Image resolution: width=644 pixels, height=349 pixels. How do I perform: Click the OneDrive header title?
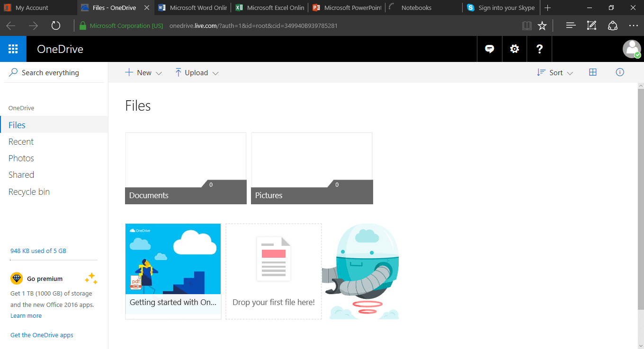[x=60, y=49]
